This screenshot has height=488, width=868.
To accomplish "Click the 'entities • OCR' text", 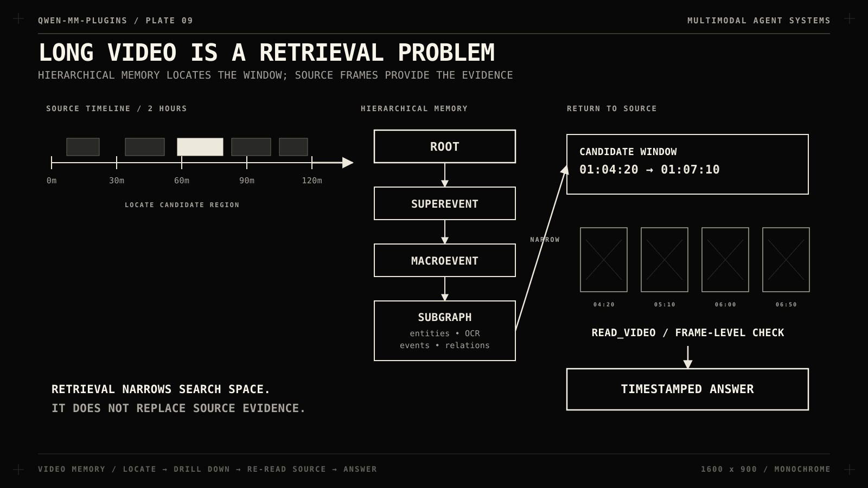I will (x=445, y=333).
